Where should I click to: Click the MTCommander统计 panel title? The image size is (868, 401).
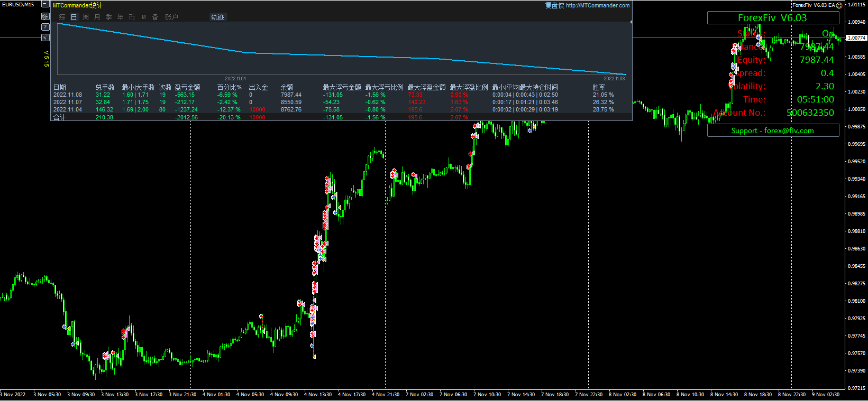tap(78, 5)
